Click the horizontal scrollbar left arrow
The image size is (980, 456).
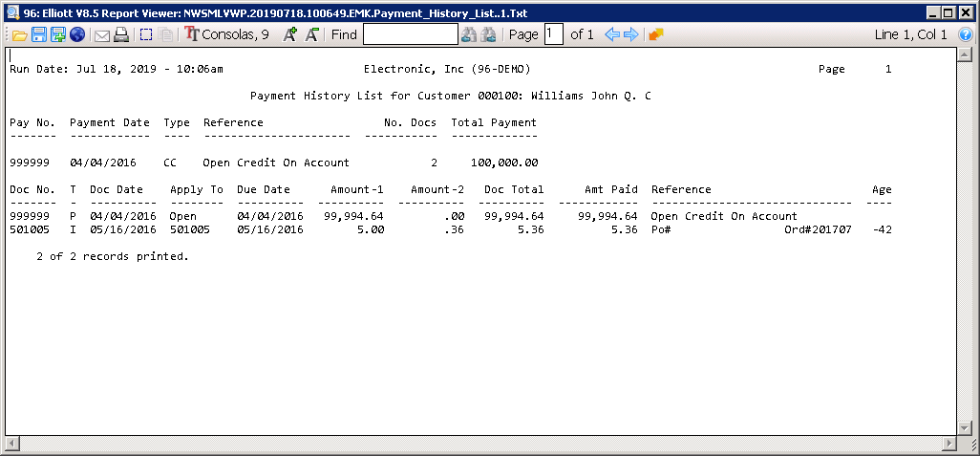11,443
